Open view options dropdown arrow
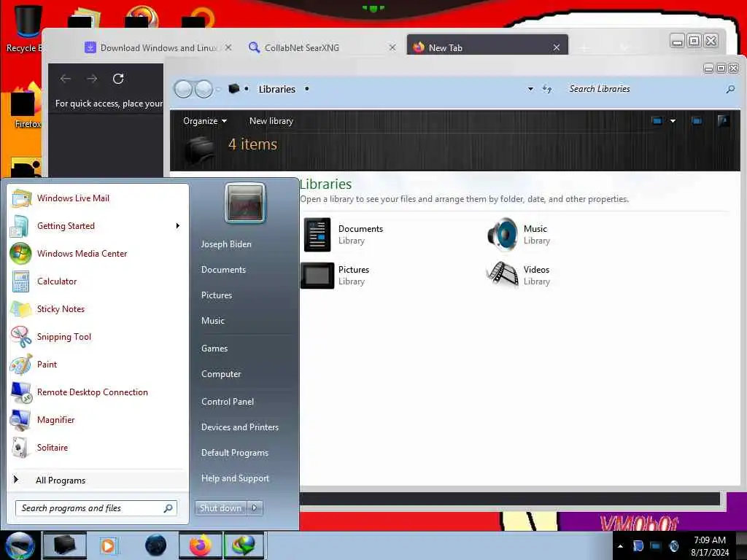This screenshot has width=747, height=560. point(673,121)
